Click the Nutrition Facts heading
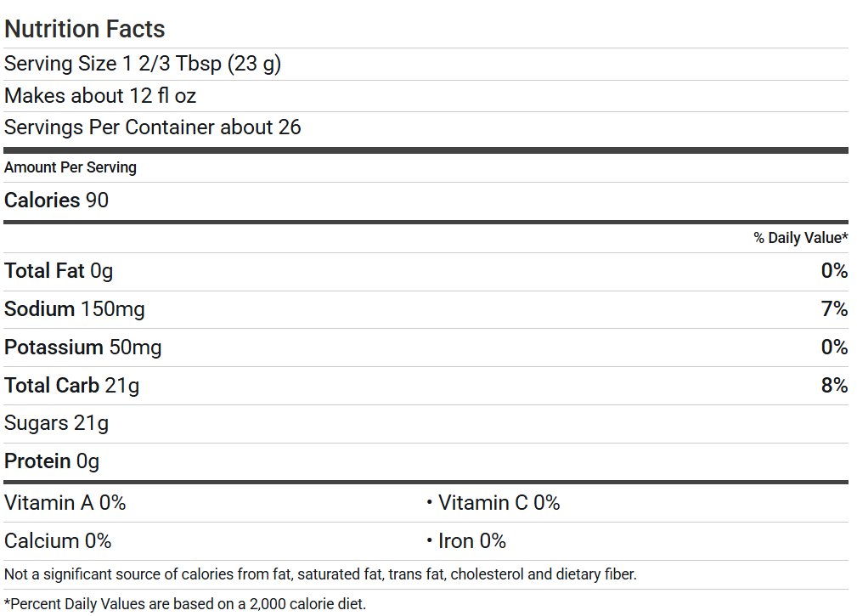Image resolution: width=857 pixels, height=616 pixels. point(85,29)
